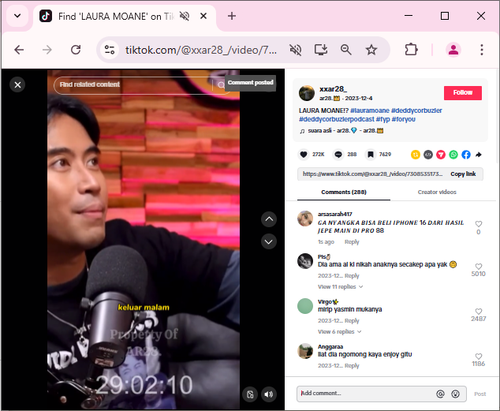This screenshot has width=500, height=411.
Task: Open #typ hashtag
Action: pos(383,119)
